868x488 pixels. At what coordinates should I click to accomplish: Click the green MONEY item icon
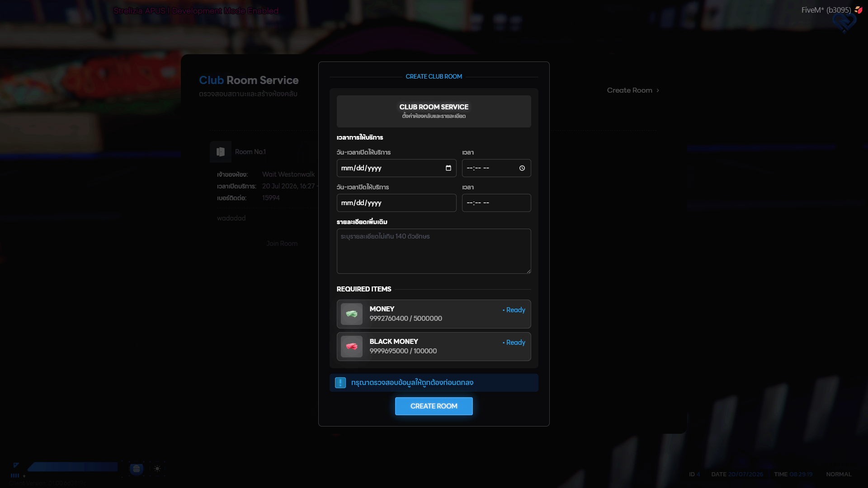pyautogui.click(x=352, y=314)
